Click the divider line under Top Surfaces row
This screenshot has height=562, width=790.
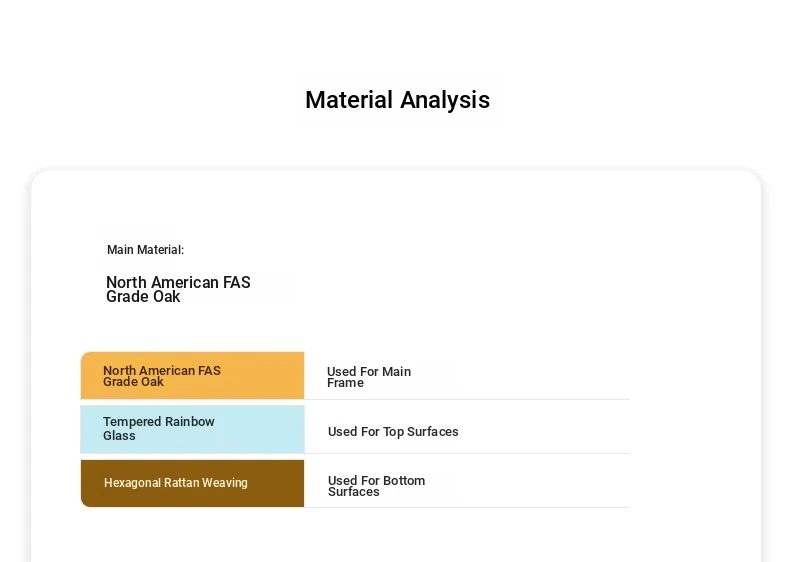[467, 453]
